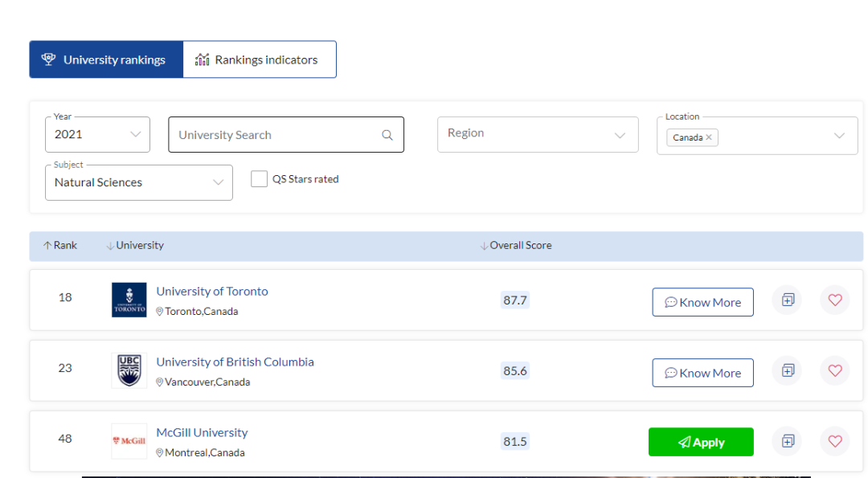Open the University of British Columbia link
868x478 pixels.
[x=235, y=362]
